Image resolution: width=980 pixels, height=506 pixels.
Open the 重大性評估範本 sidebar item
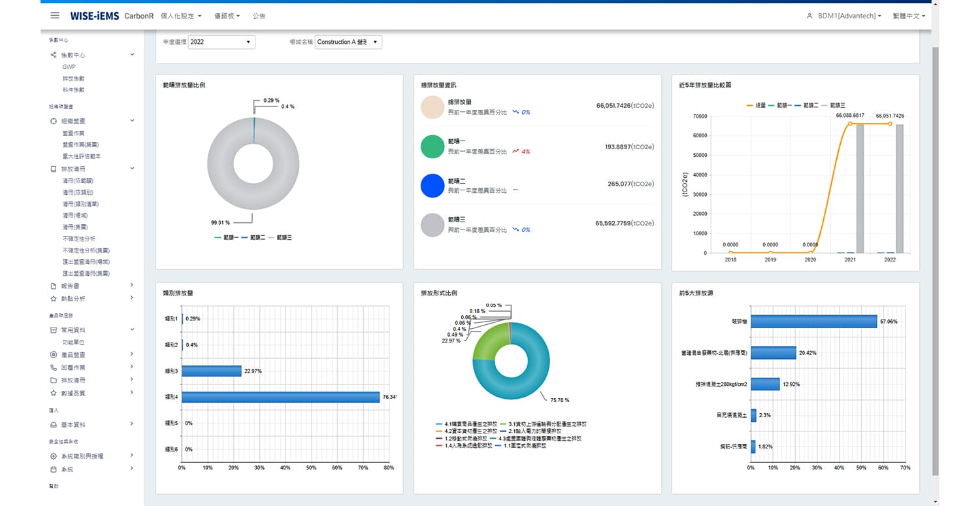coord(82,157)
